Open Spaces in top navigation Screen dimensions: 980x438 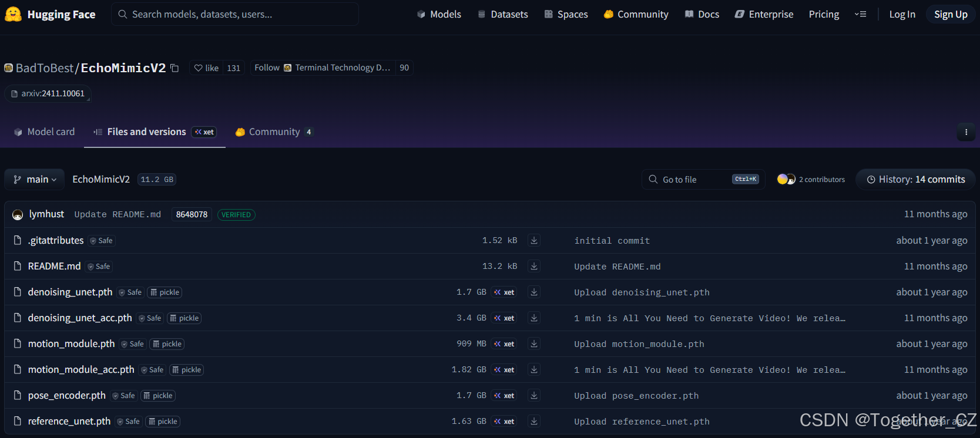click(x=566, y=14)
